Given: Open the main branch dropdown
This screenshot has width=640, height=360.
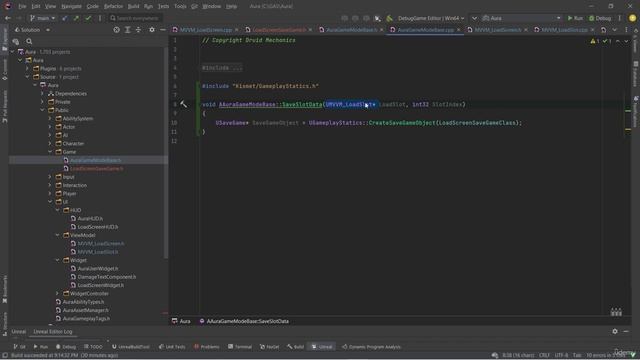Looking at the screenshot, I should pos(42,18).
